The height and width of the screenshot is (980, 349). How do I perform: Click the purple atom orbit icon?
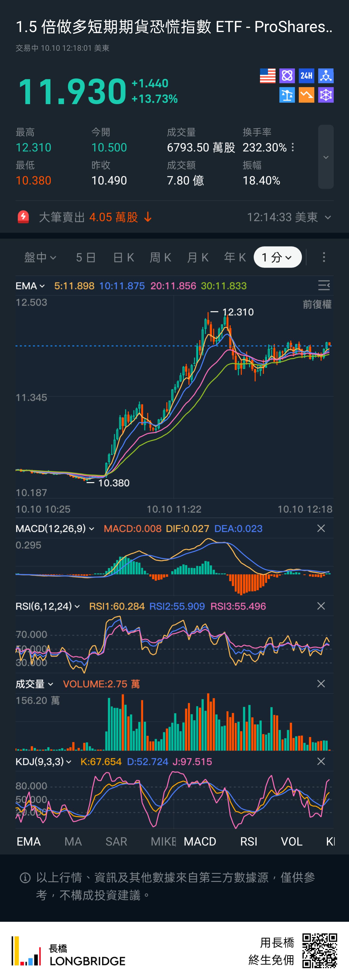pyautogui.click(x=287, y=76)
